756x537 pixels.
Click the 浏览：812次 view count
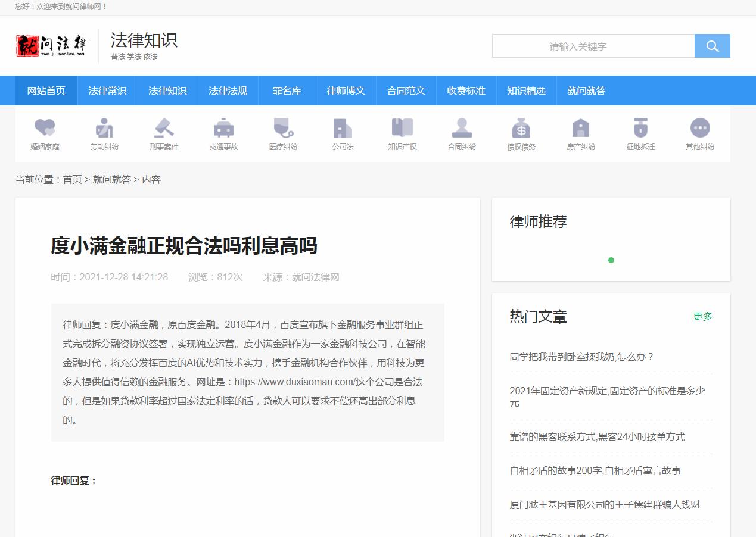[216, 277]
